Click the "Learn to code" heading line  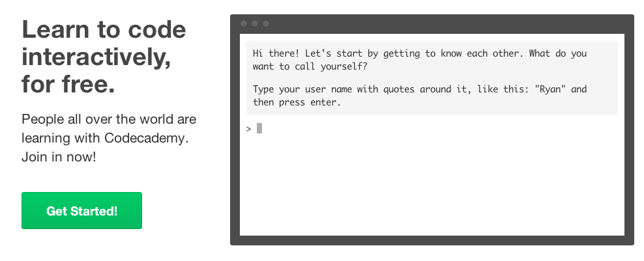[104, 29]
